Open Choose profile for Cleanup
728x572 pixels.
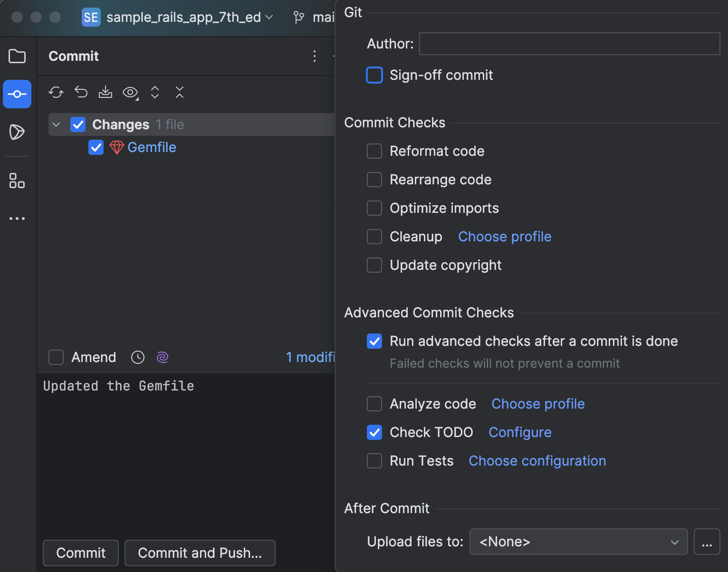(504, 236)
